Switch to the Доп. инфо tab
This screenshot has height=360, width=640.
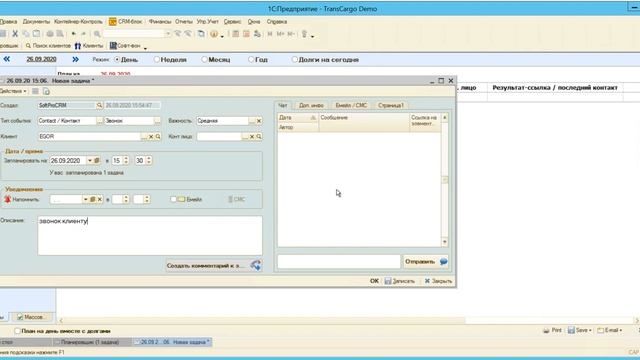(x=311, y=105)
